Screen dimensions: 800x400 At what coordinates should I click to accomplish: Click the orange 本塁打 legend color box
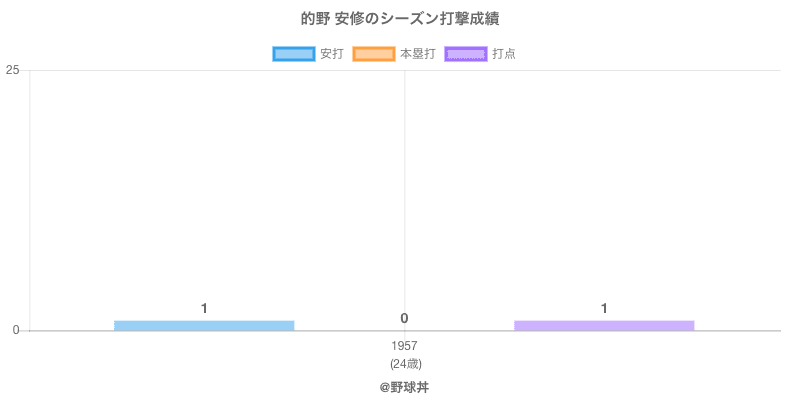pyautogui.click(x=373, y=54)
